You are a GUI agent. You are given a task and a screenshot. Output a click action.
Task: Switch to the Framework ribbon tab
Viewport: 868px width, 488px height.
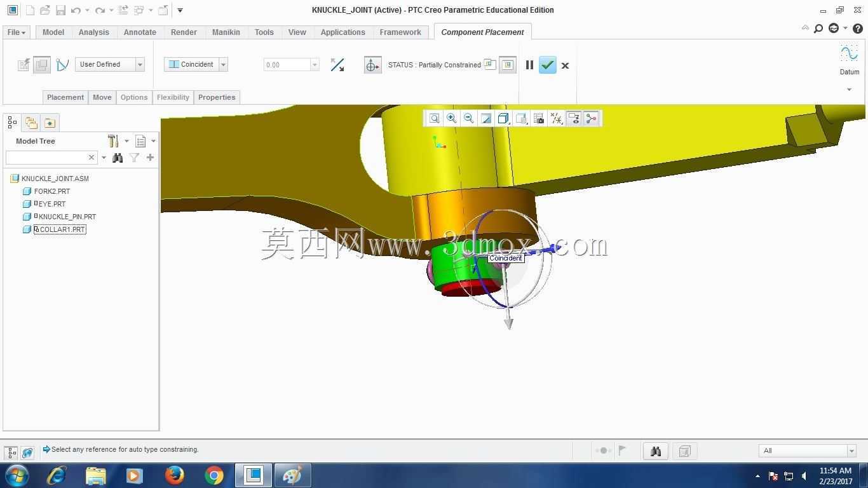click(400, 32)
